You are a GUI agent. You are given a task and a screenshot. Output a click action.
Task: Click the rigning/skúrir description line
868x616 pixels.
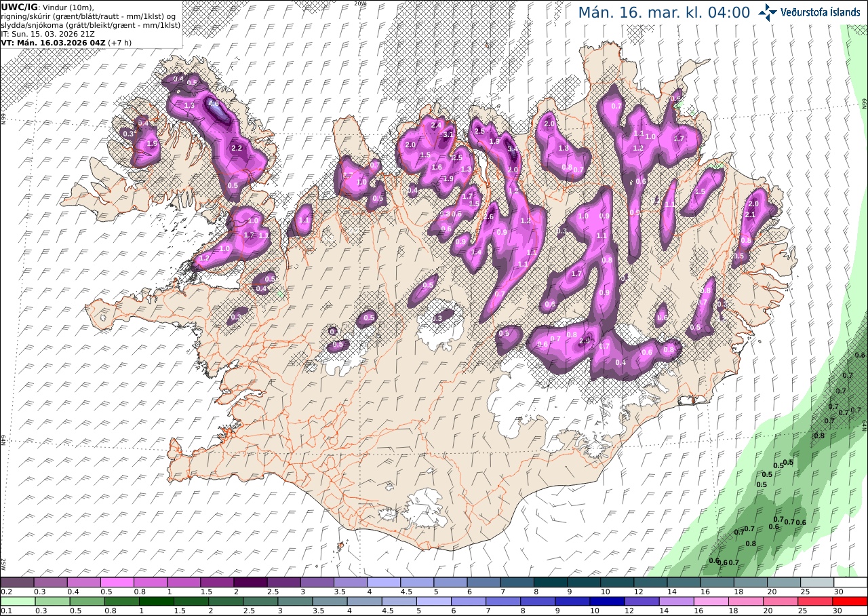[x=88, y=16]
